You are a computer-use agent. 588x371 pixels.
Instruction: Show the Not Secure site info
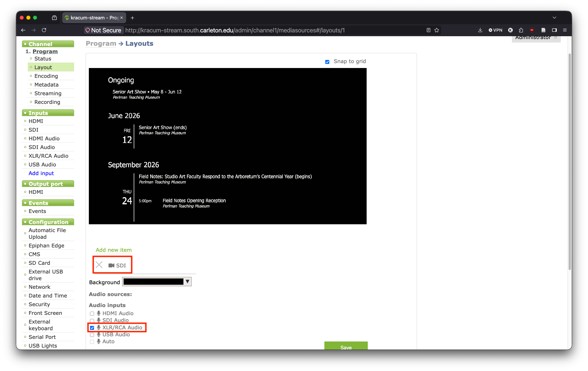point(103,30)
